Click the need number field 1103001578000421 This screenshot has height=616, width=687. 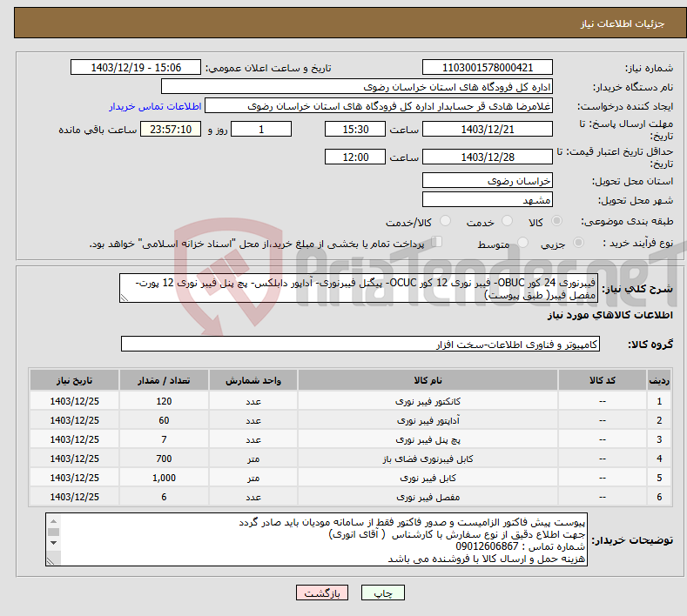click(488, 67)
